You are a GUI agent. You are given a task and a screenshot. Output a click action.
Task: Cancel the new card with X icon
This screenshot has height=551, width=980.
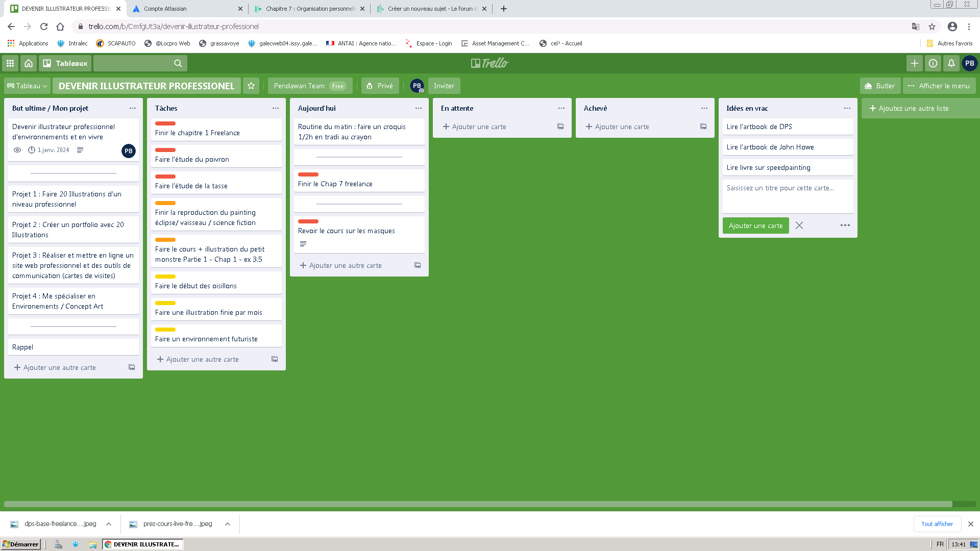(x=799, y=226)
